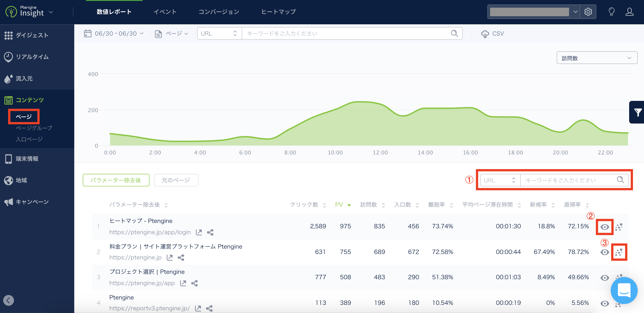Viewport: 644px width, 313px height.
Task: Open 流入元 in sidebar
Action: [x=19, y=79]
